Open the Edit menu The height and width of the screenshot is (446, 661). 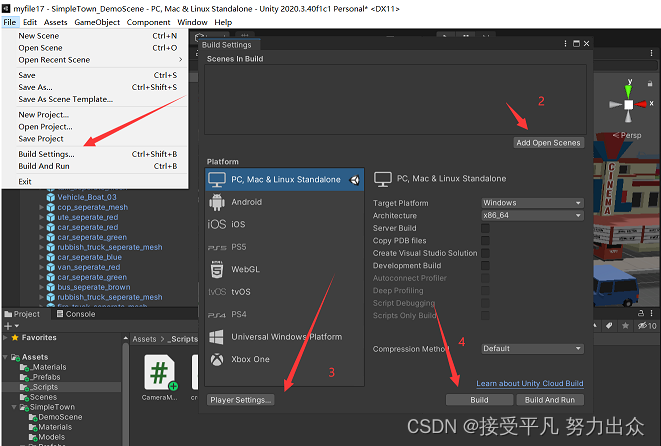30,22
